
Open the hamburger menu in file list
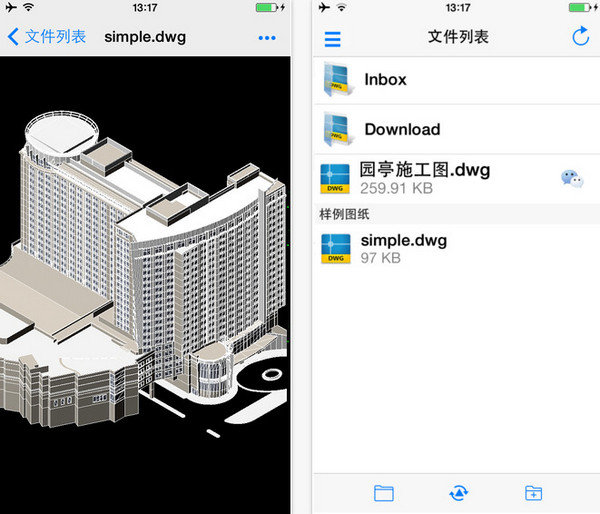point(333,39)
